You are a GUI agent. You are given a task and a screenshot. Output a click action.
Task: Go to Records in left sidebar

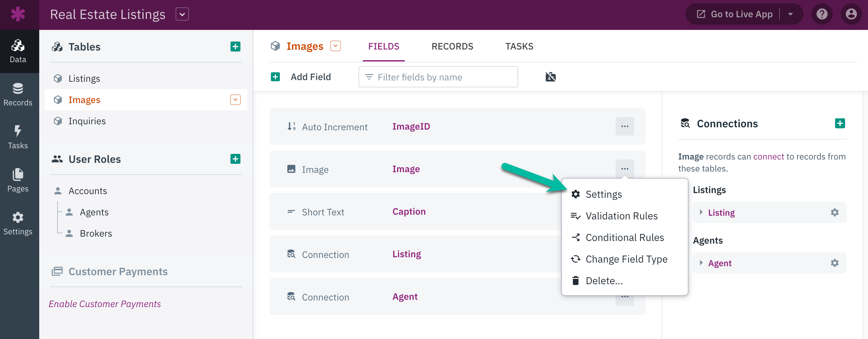pyautogui.click(x=18, y=95)
